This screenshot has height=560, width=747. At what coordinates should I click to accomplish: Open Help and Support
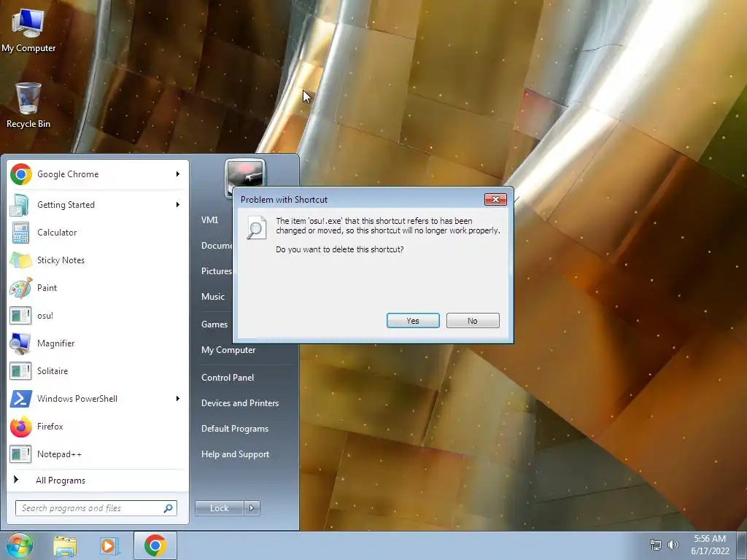[x=236, y=454]
